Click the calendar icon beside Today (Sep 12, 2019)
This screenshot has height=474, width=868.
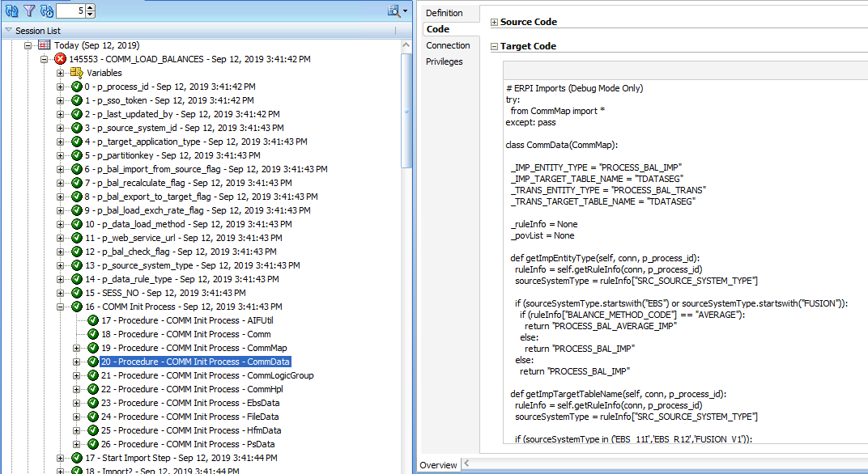(45, 45)
